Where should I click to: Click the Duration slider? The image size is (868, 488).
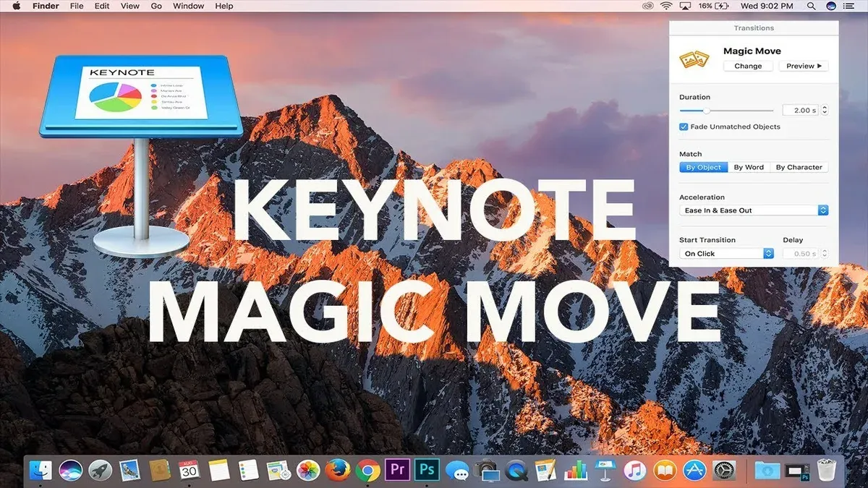(726, 111)
